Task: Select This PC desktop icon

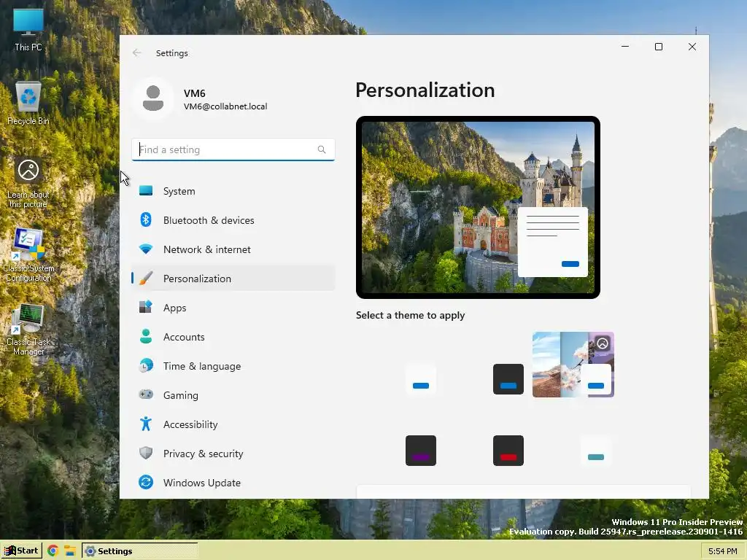Action: coord(28,31)
